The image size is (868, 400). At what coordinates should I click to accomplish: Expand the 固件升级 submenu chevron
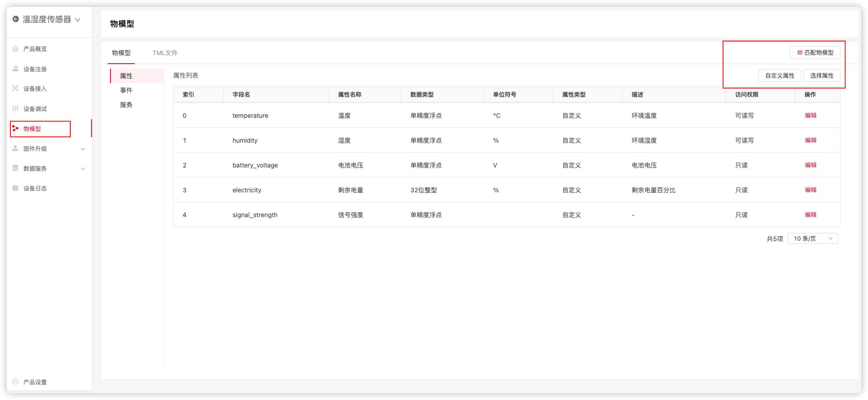83,149
